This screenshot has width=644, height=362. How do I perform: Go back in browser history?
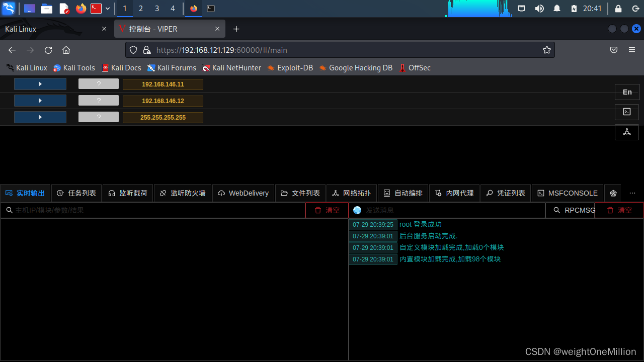tap(12, 50)
